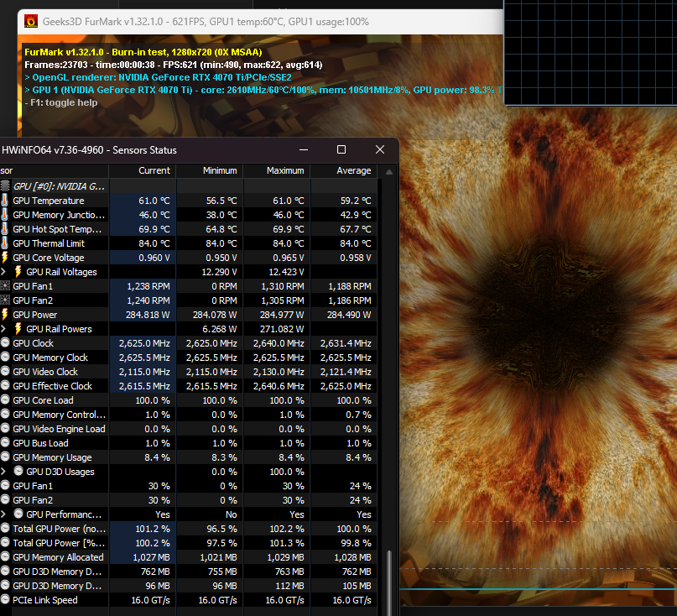
Task: Click the GPU Thermal Limit thermometer icon
Action: (5, 243)
